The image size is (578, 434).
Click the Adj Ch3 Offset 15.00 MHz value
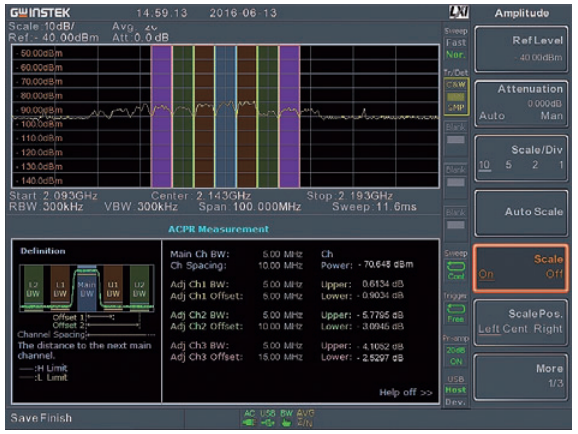pyautogui.click(x=280, y=357)
